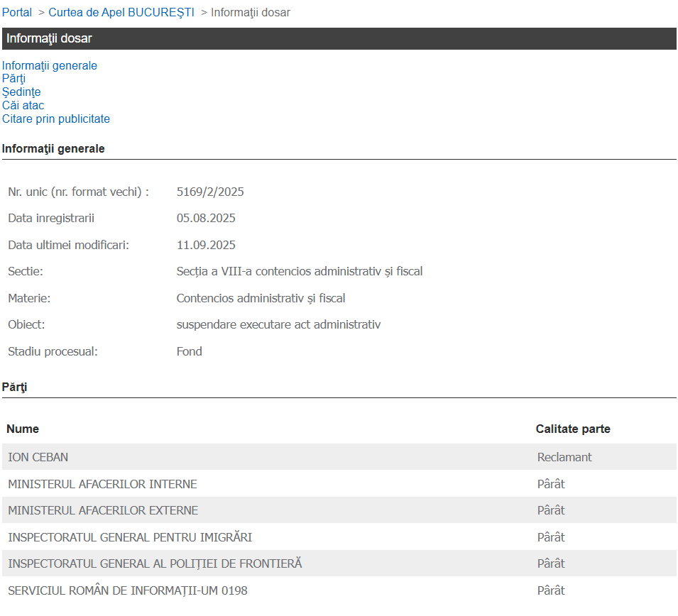Click SERVICIUL ROMÂN DE INFORMAȚII-UM 0198 entry
The width and height of the screenshot is (678, 616).
(128, 590)
